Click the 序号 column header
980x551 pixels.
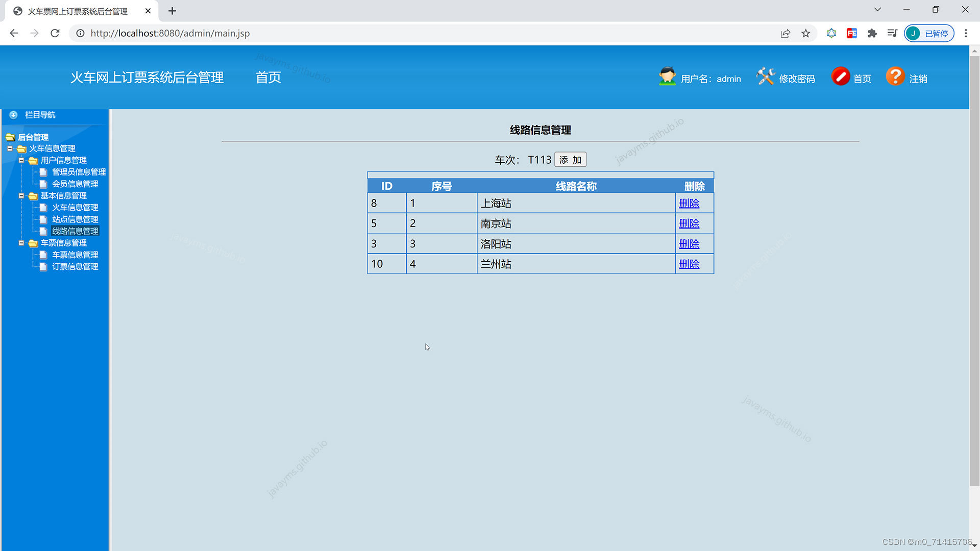point(442,186)
